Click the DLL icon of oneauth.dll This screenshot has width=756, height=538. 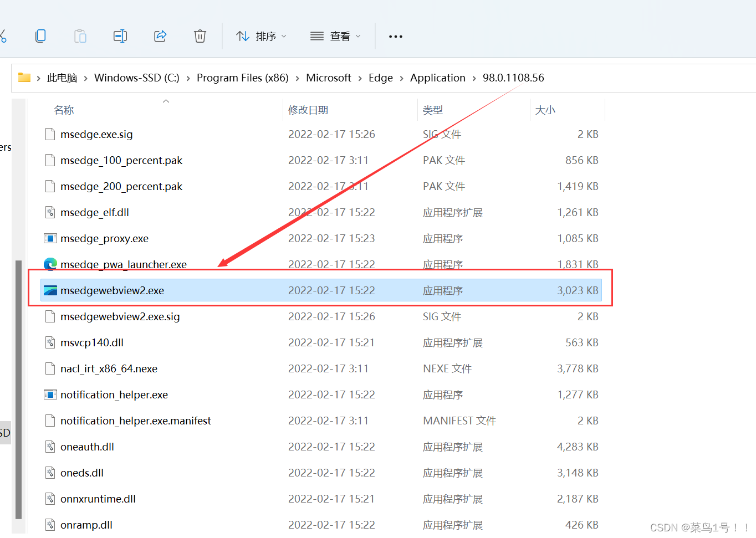click(x=50, y=447)
